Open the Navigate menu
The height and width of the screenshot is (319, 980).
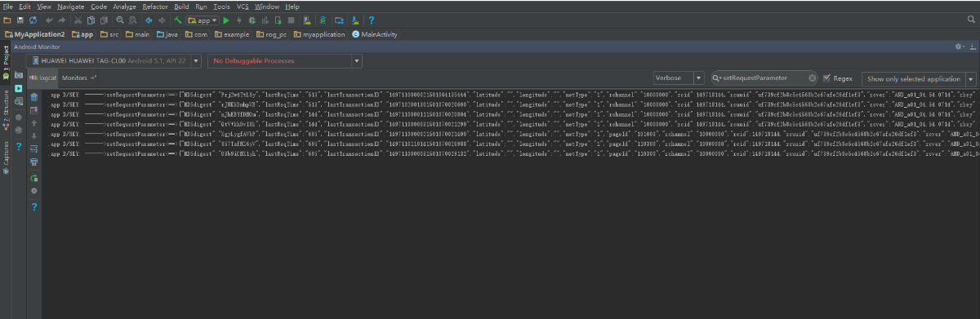[x=71, y=7]
